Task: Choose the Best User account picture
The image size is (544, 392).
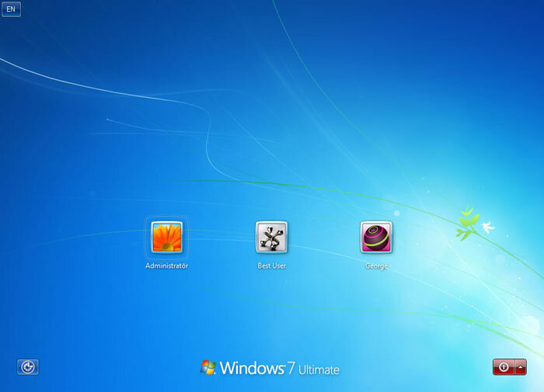Action: pos(271,238)
